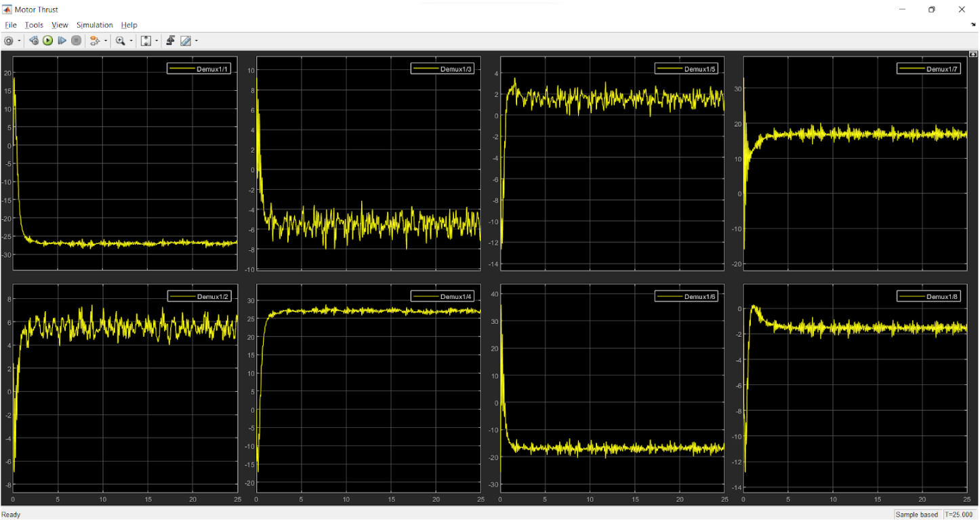Click the Step Forward toolbar button
The height and width of the screenshot is (520, 980).
click(62, 41)
